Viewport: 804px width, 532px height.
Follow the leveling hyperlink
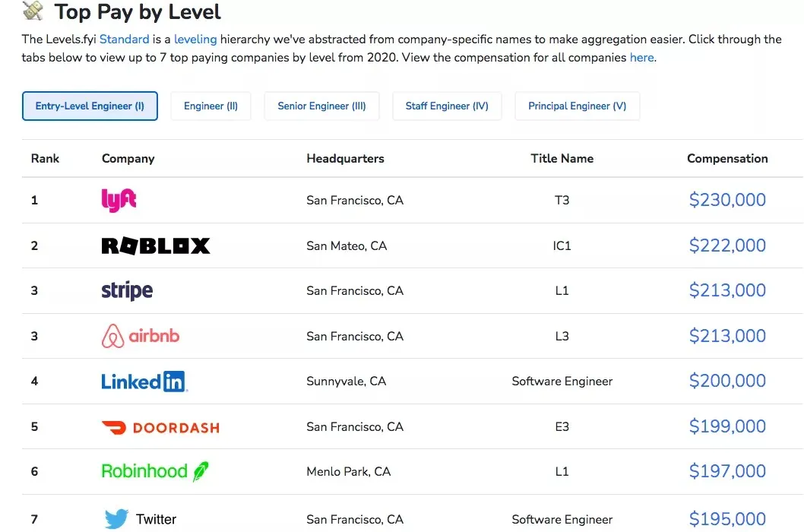coord(195,39)
